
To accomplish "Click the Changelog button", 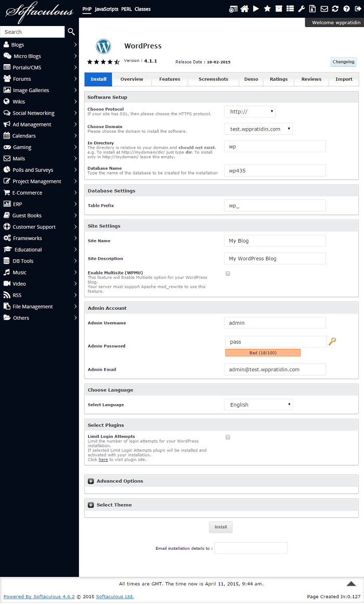I will coord(343,62).
